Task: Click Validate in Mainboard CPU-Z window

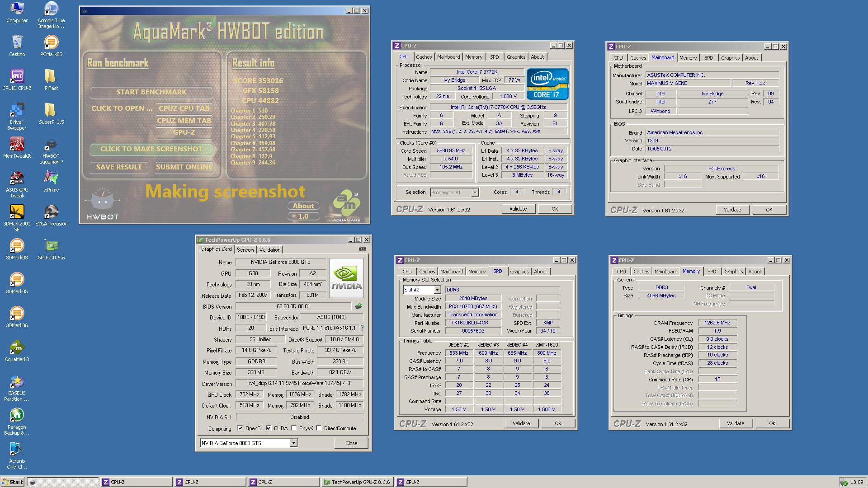Action: pos(732,210)
